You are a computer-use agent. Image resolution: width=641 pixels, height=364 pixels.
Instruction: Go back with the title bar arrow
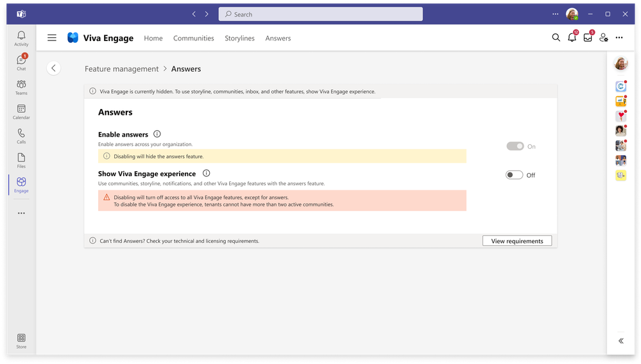(194, 14)
